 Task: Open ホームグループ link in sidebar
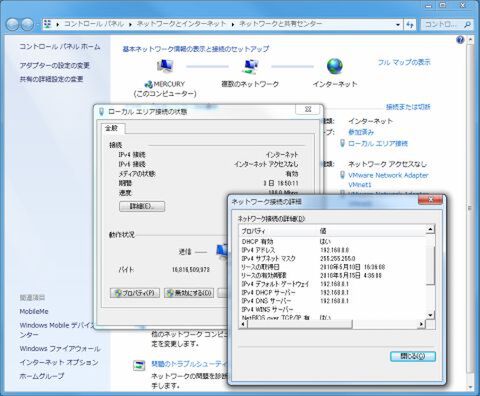tap(42, 376)
